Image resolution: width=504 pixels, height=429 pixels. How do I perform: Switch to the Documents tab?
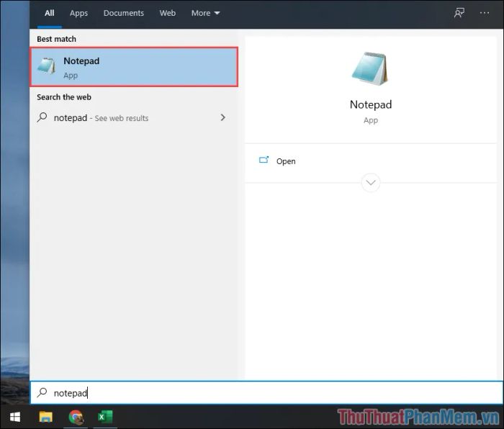[x=124, y=13]
